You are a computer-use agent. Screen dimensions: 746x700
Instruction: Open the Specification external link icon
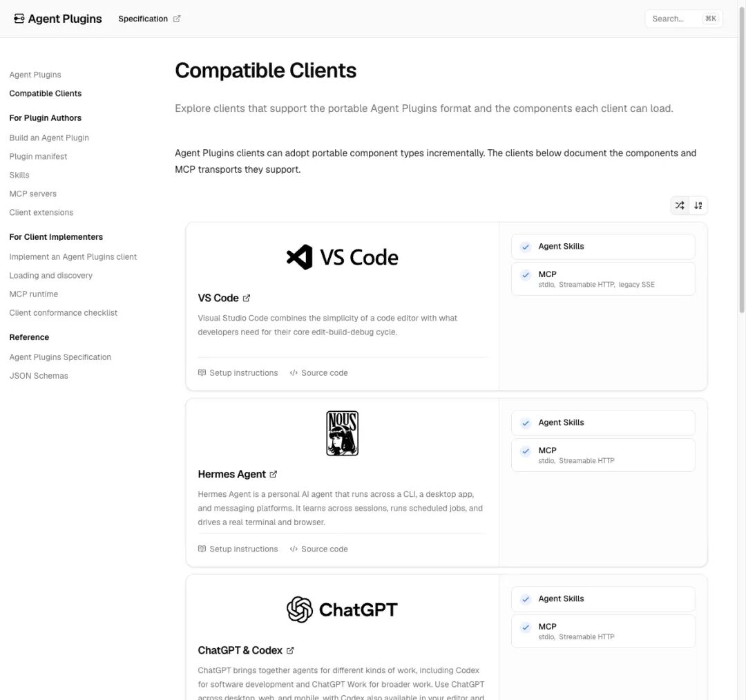177,19
